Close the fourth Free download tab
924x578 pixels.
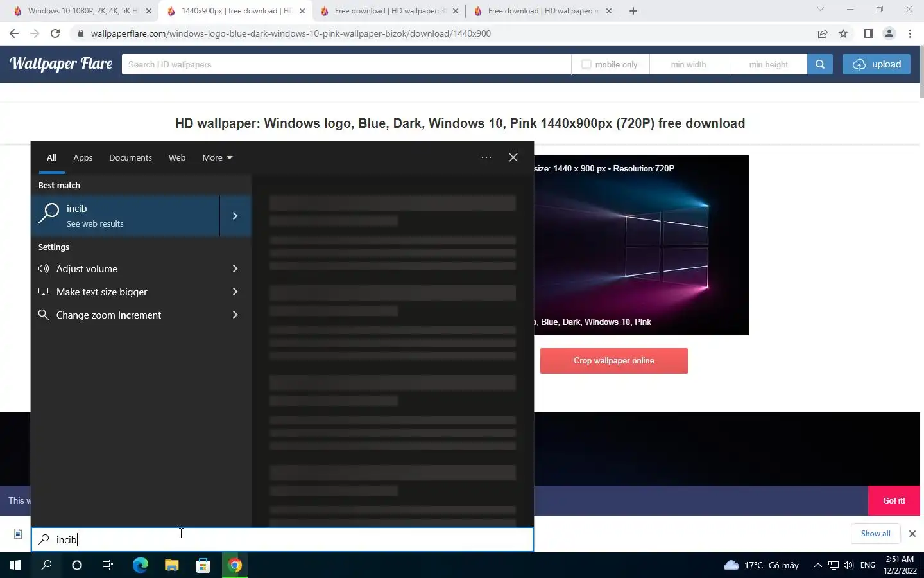[609, 11]
